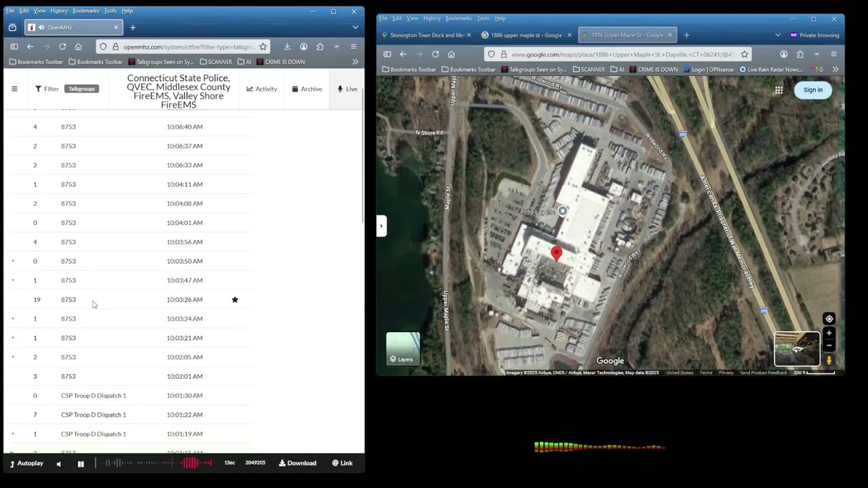The height and width of the screenshot is (488, 868).
Task: Open File menu in OpenMHz window
Action: (x=10, y=11)
